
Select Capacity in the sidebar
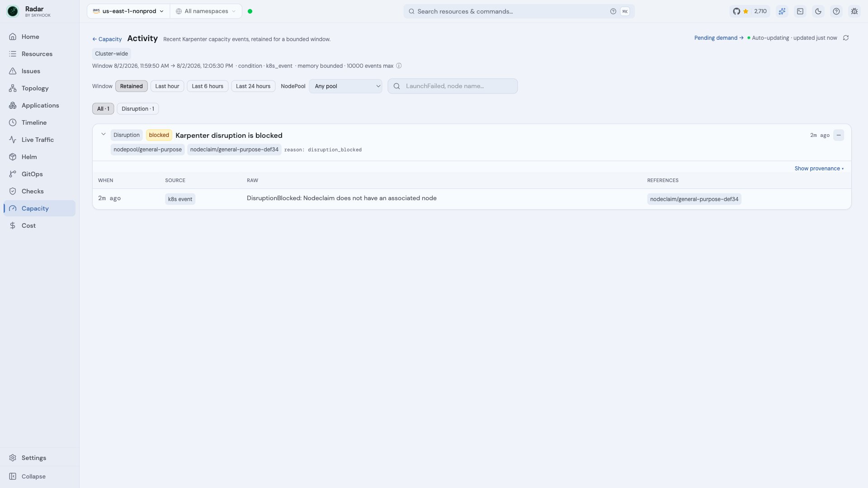coord(39,208)
